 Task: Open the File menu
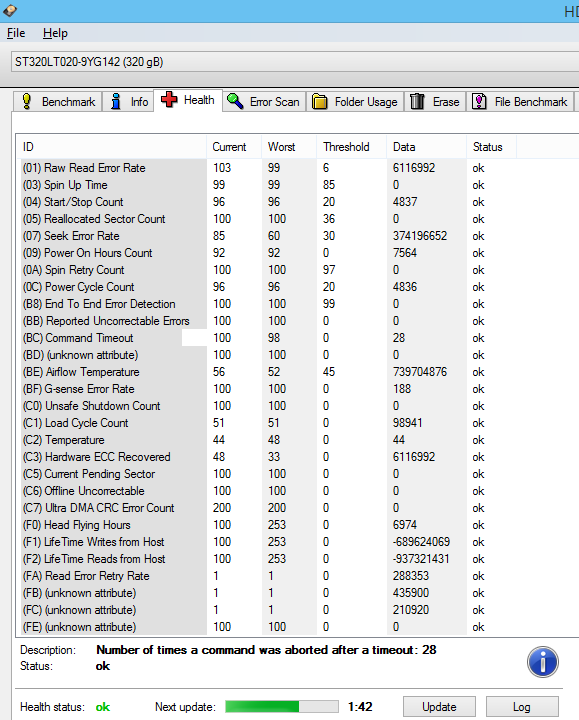point(16,33)
